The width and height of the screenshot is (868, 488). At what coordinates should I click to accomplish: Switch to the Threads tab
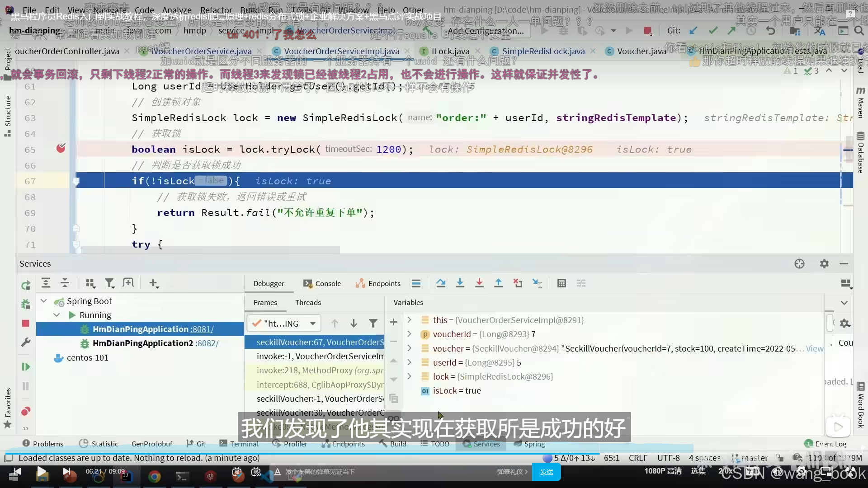308,303
